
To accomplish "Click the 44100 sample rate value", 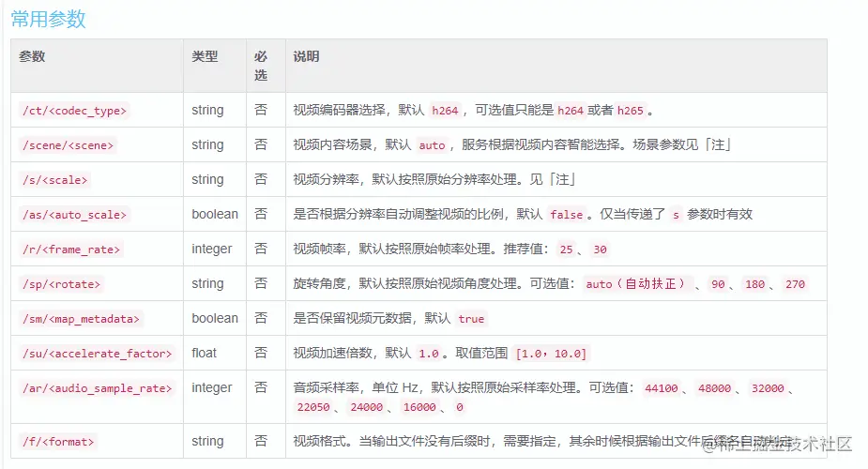I will pyautogui.click(x=661, y=388).
